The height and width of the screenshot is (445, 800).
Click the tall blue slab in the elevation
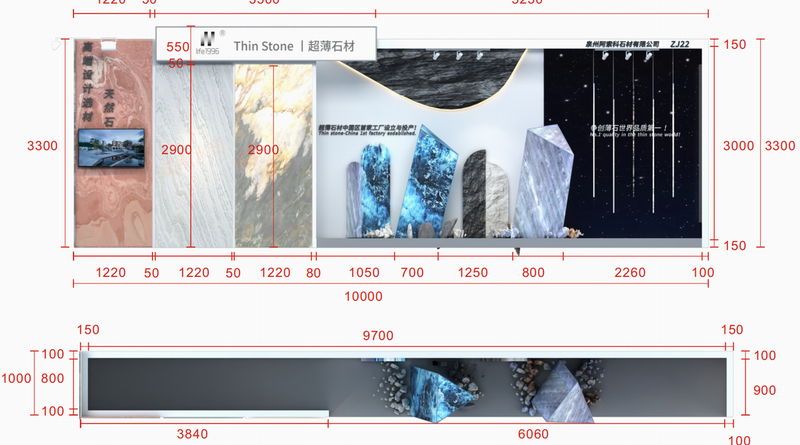click(x=428, y=181)
